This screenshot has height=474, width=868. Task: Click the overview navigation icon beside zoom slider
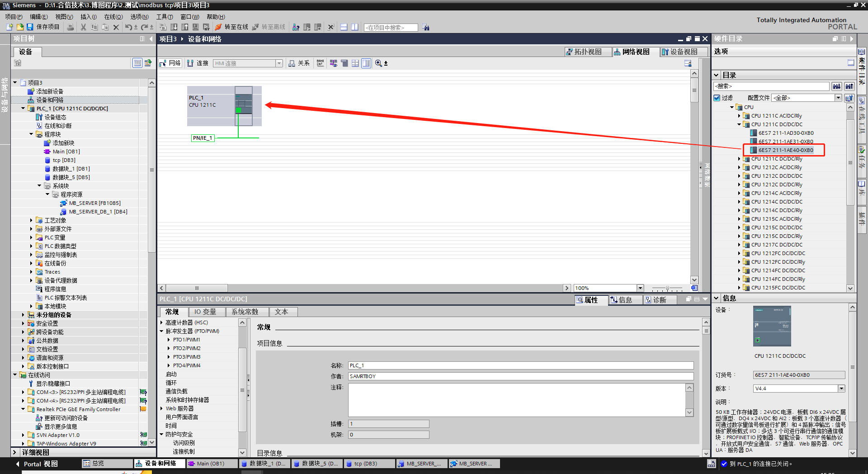pyautogui.click(x=694, y=288)
